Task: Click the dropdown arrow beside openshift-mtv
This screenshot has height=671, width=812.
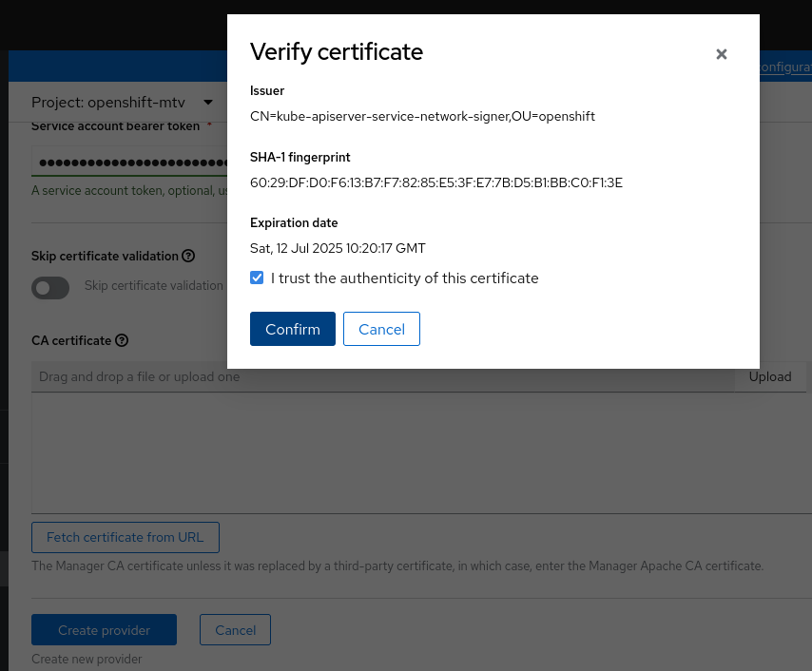Action: [x=208, y=102]
